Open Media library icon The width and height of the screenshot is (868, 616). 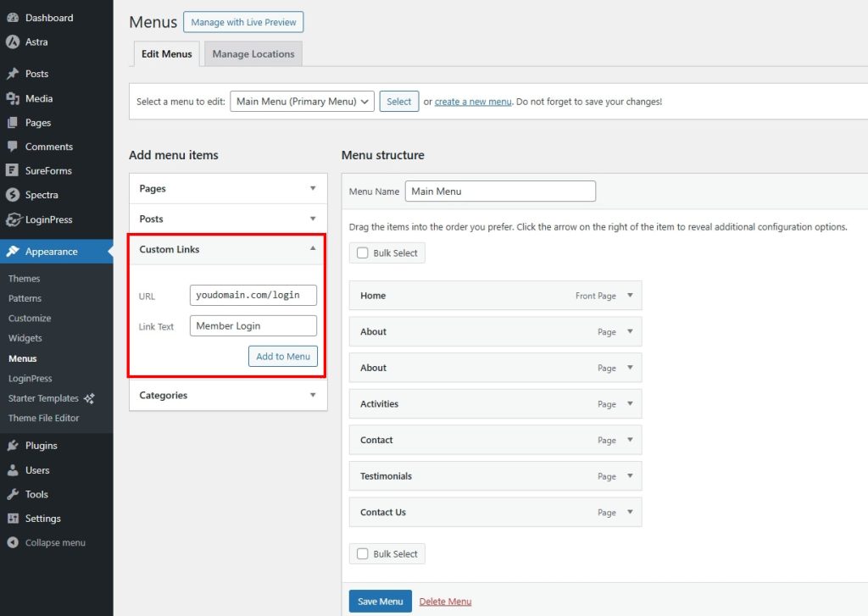13,98
